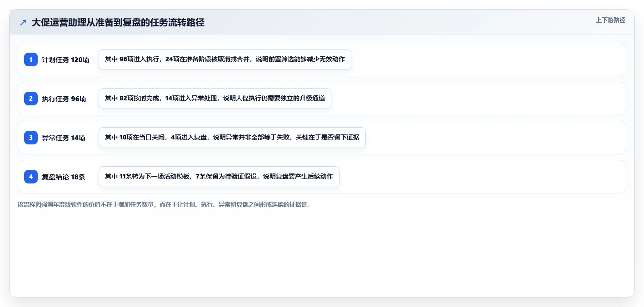Click the step 2 number badge

click(x=31, y=99)
